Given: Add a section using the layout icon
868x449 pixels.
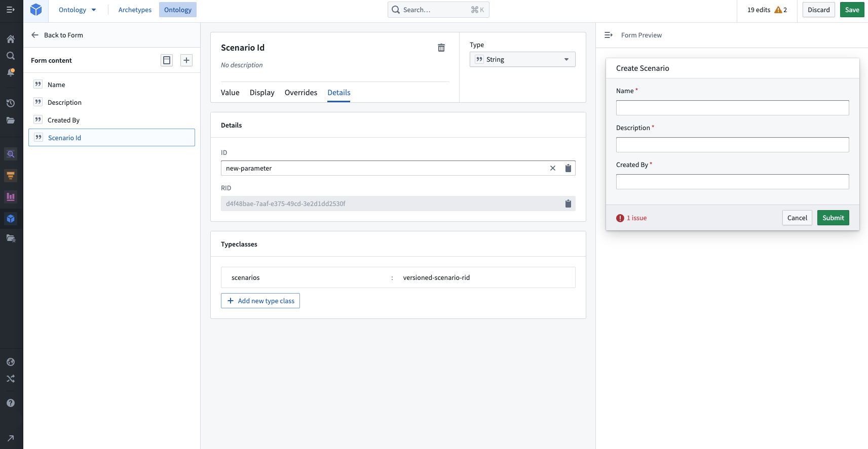Looking at the screenshot, I should (167, 60).
